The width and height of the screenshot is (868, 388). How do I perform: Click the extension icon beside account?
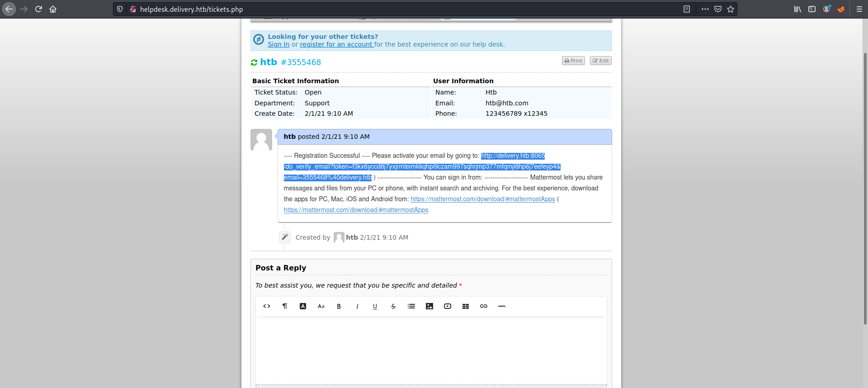pyautogui.click(x=841, y=9)
